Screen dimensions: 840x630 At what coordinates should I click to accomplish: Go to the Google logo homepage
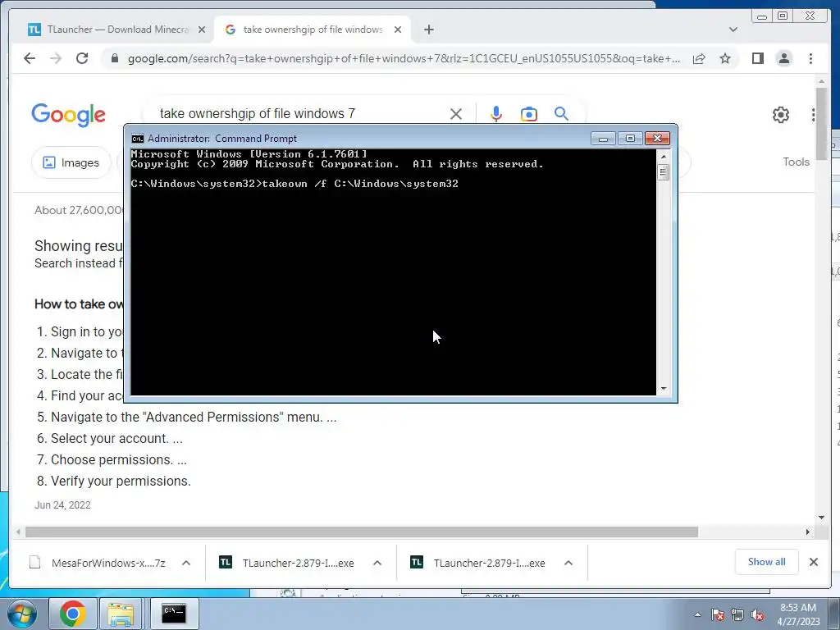click(69, 115)
